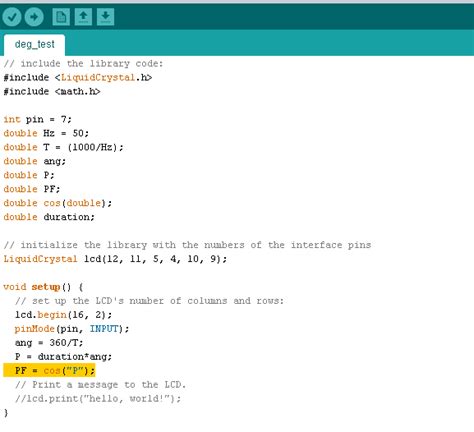Click the Upload arrow button

tap(34, 17)
